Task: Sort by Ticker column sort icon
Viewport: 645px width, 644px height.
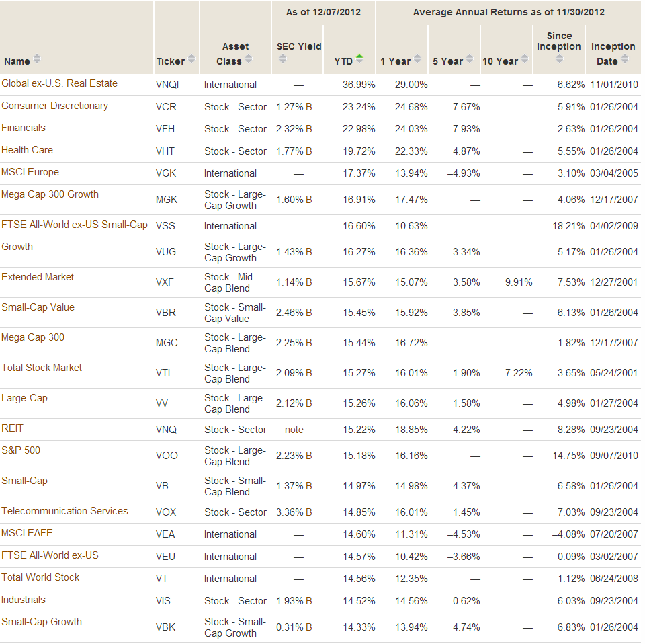Action: [191, 59]
